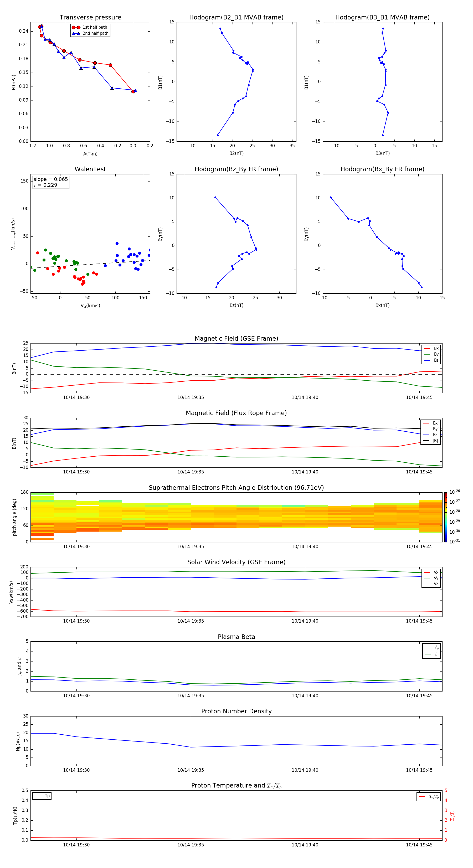Click the red 'Te/Tp' right axis label
This screenshot has height=868, width=473.
(x=453, y=816)
